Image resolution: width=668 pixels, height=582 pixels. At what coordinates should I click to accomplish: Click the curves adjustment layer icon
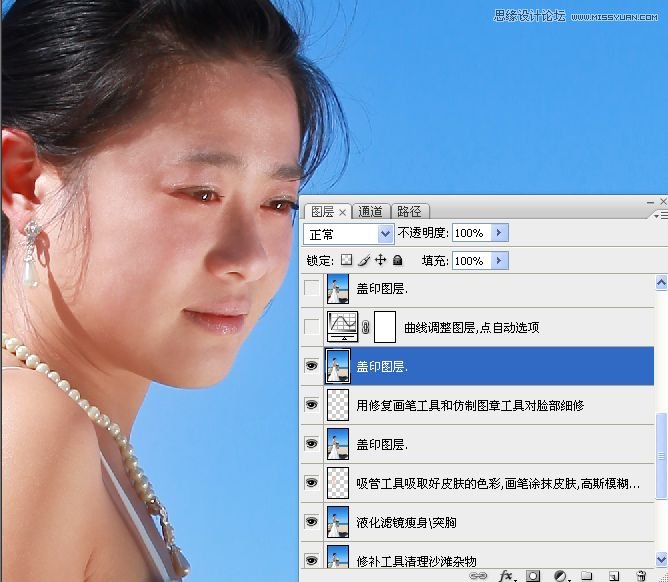(343, 327)
